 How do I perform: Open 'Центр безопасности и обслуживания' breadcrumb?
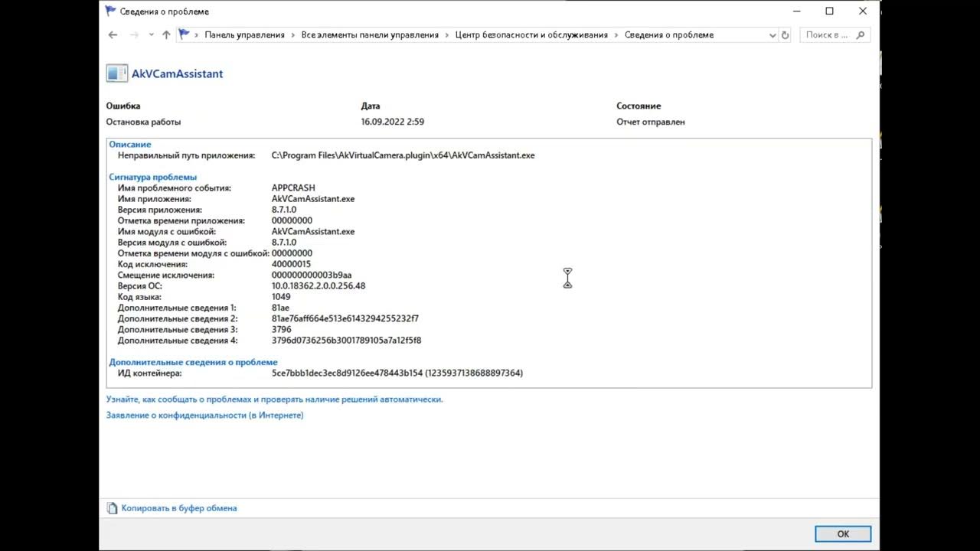pyautogui.click(x=531, y=35)
